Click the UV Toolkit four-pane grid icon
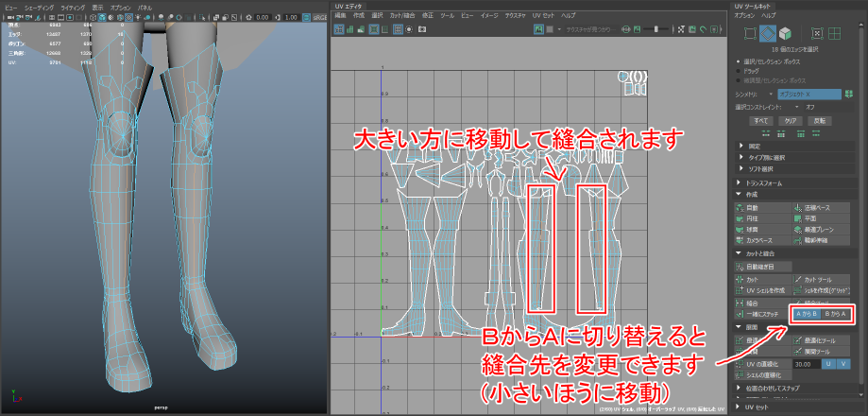 coord(834,34)
